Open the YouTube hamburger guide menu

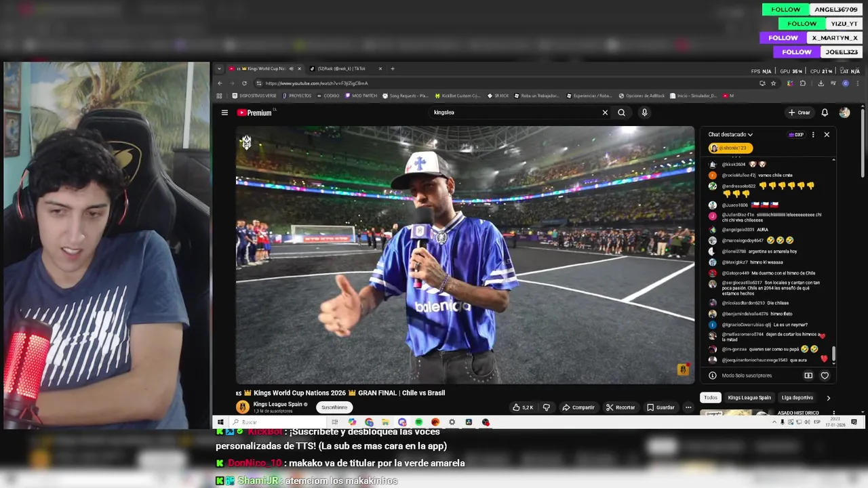224,113
